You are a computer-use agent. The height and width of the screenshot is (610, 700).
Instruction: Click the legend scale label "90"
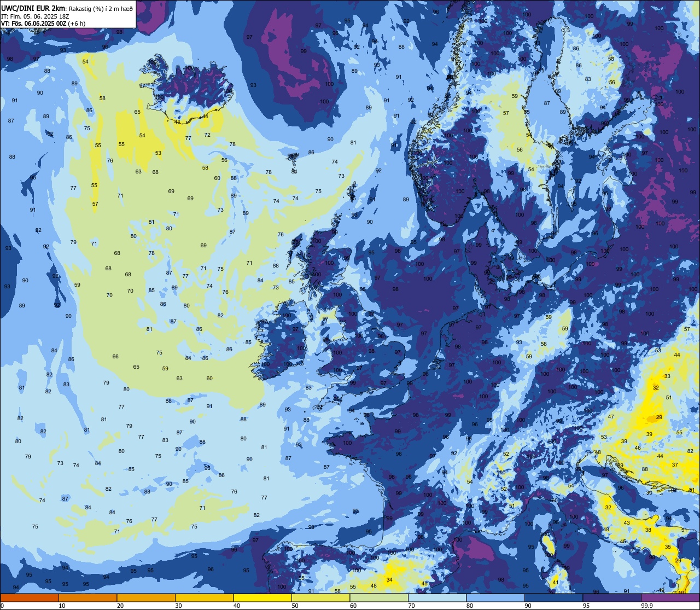pyautogui.click(x=528, y=606)
